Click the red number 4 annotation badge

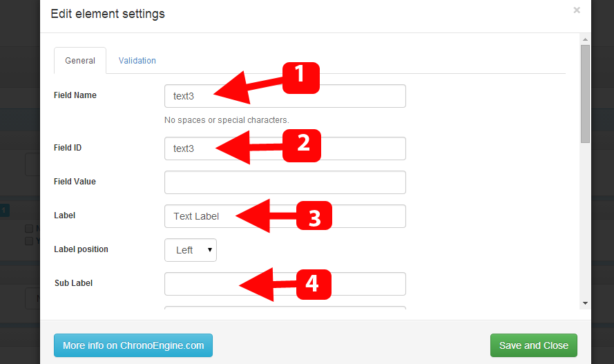[314, 285]
